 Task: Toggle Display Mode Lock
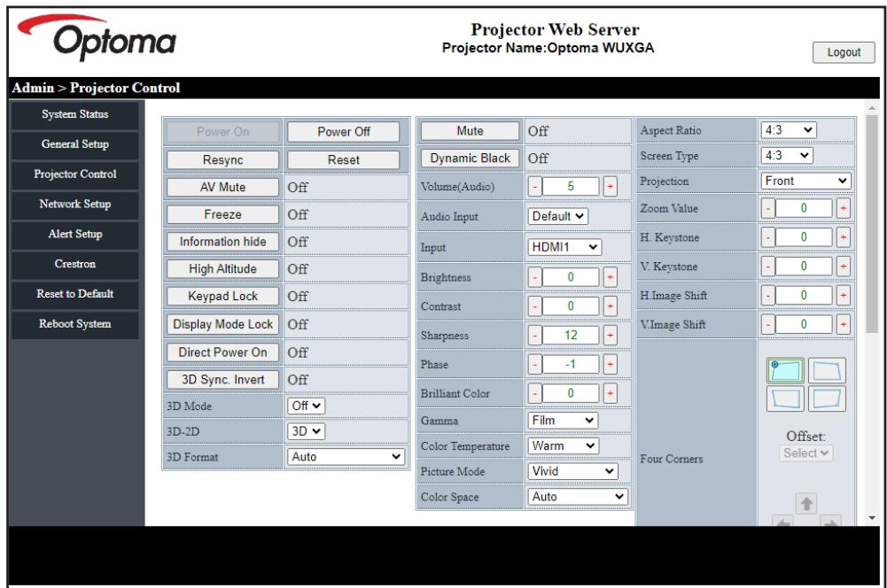tap(223, 324)
